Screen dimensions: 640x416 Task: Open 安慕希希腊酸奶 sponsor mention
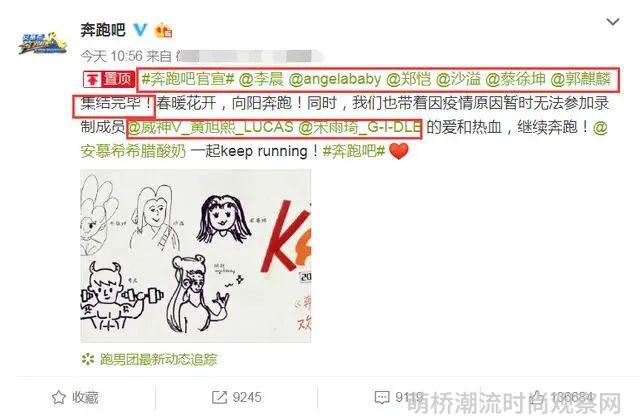133,151
